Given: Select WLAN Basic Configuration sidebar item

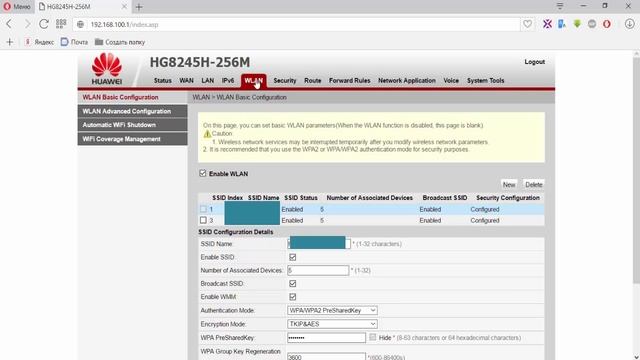Looking at the screenshot, I should click(x=133, y=97).
